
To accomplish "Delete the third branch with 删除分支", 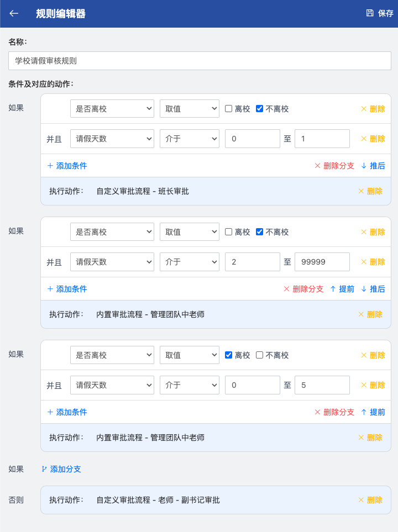I will click(334, 412).
